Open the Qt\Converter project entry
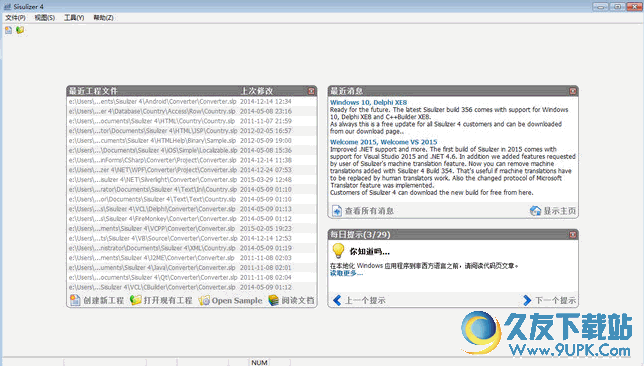Screen dimensions: 644x366 tap(191, 278)
